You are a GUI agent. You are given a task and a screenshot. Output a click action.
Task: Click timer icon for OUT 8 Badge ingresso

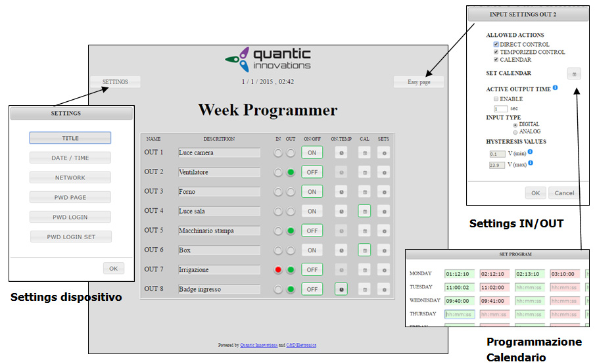pos(341,288)
